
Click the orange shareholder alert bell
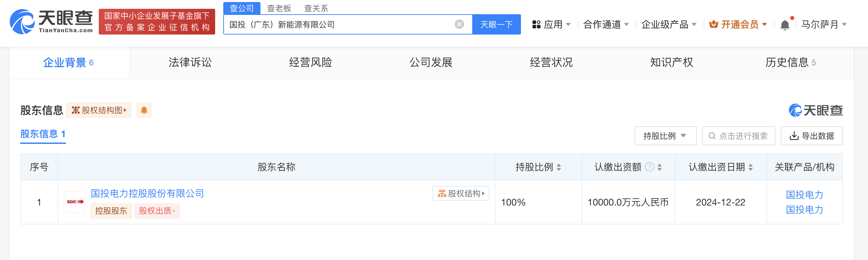[x=144, y=110]
